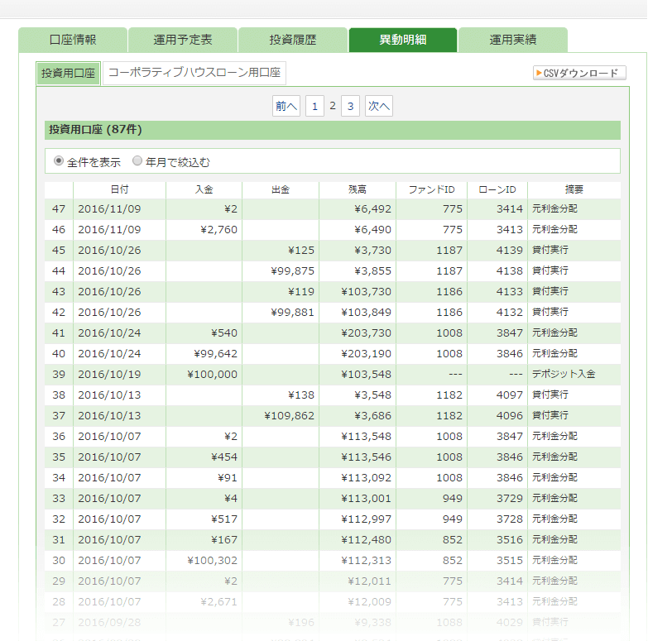Click deposit ¥540 in row 41
This screenshot has width=672, height=641.
224,333
